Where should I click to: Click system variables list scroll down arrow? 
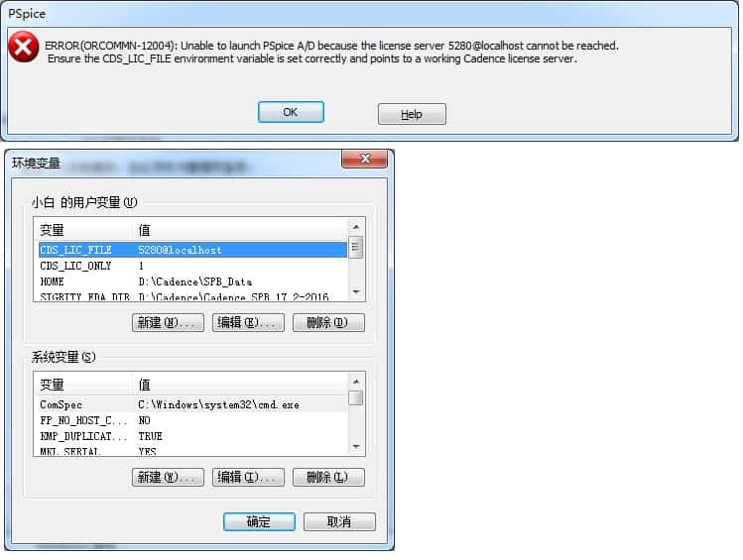[x=356, y=447]
